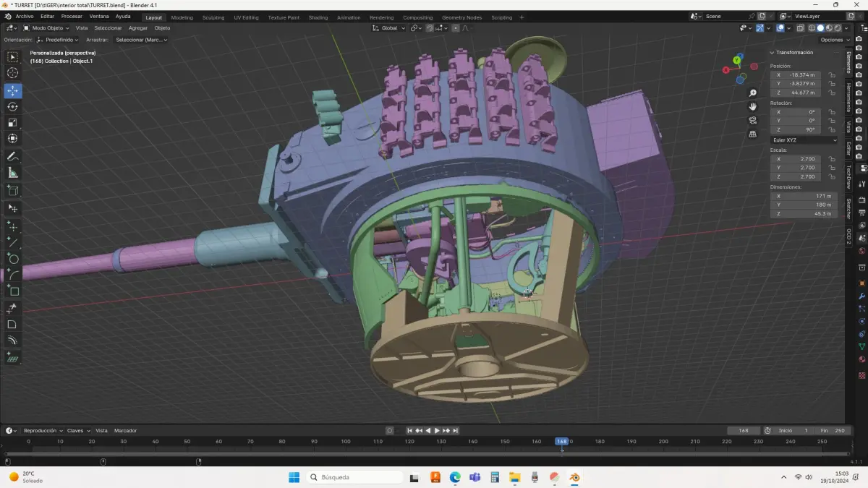Switch perspective/orthographic grid gizmo
Viewport: 868px width, 488px height.
click(753, 134)
